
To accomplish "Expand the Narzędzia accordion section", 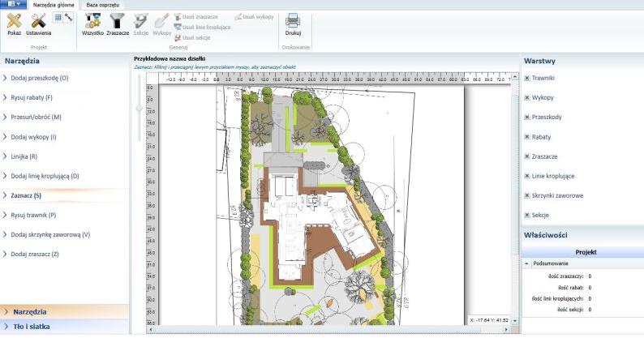I will tap(64, 312).
